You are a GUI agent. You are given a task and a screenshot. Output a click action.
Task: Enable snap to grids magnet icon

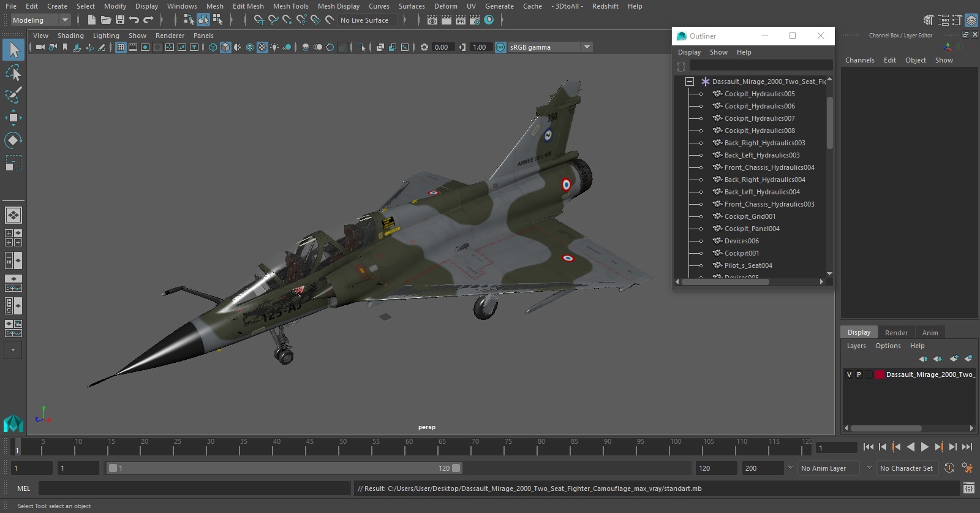click(x=259, y=20)
